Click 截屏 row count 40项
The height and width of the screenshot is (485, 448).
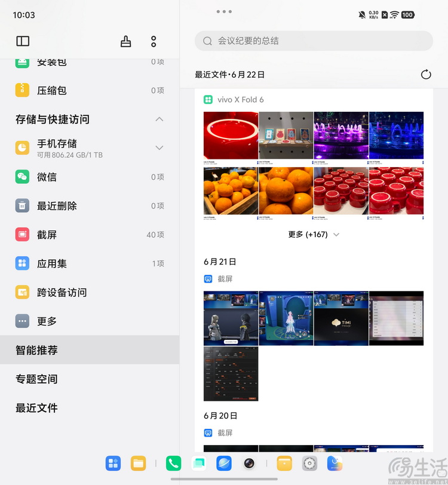[155, 235]
